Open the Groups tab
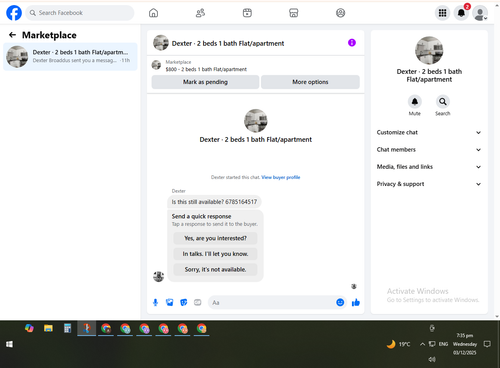The width and height of the screenshot is (500, 368). click(x=340, y=13)
